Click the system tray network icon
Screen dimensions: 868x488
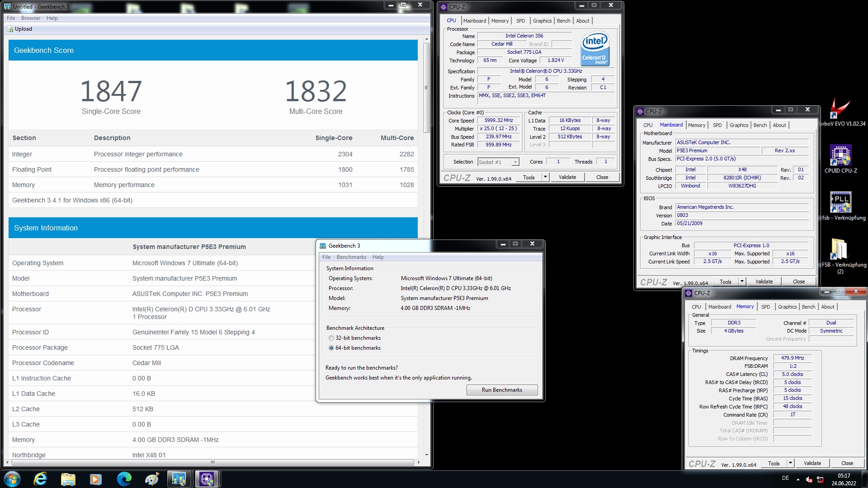coord(821,479)
